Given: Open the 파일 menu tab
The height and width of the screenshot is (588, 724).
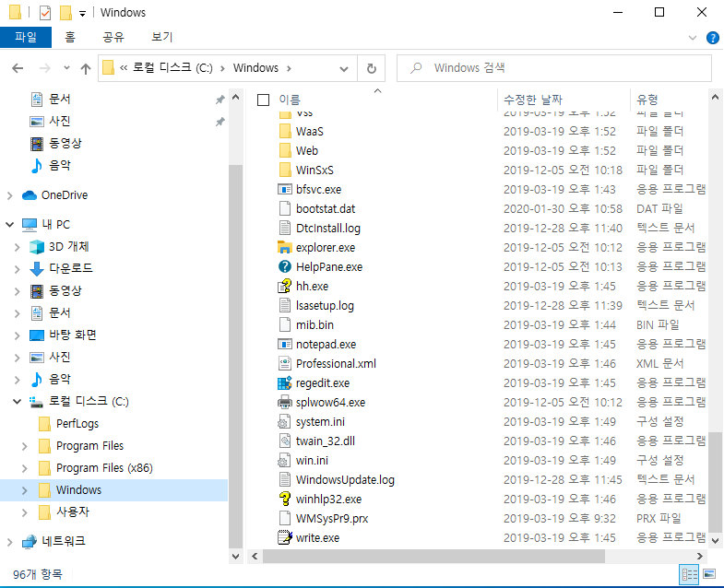Looking at the screenshot, I should 26,38.
